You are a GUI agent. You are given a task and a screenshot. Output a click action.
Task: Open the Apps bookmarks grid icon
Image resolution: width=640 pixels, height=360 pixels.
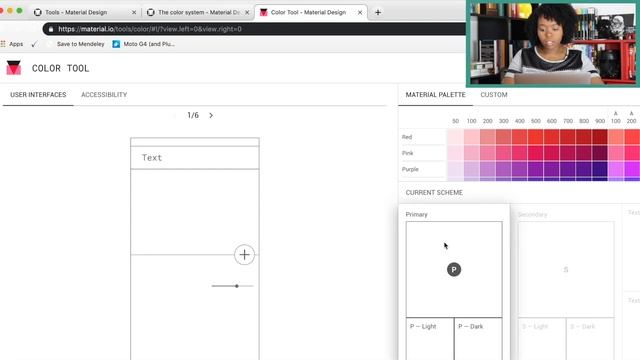tap(3, 44)
